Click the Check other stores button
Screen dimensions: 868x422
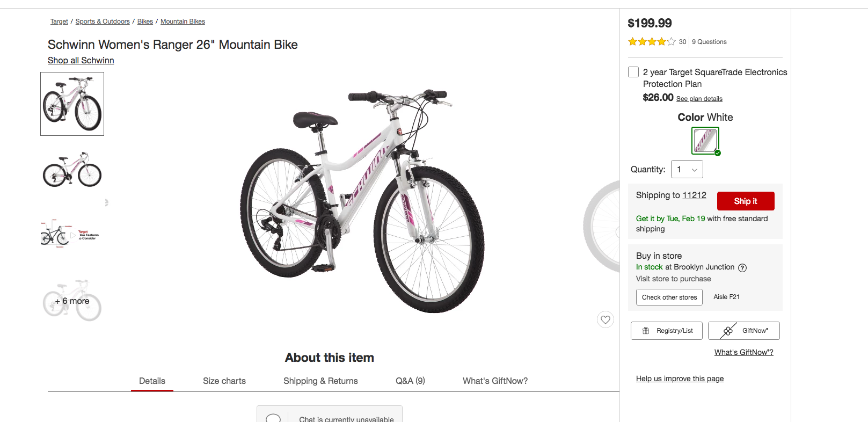point(669,297)
